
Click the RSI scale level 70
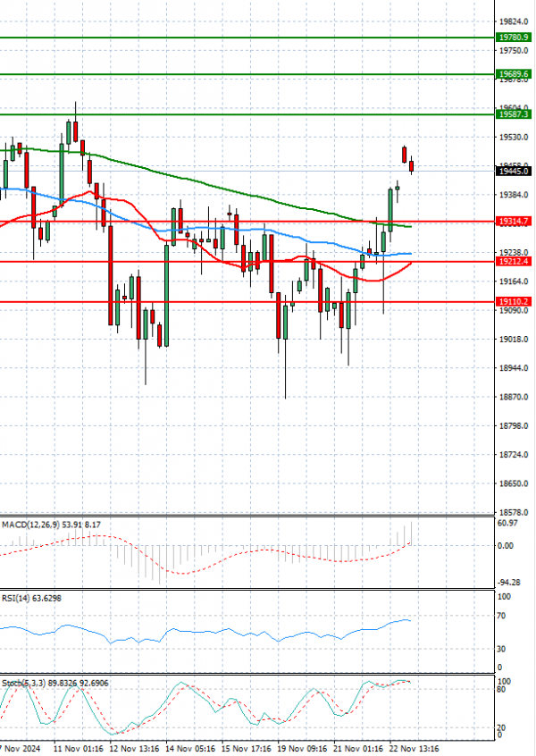[501, 616]
